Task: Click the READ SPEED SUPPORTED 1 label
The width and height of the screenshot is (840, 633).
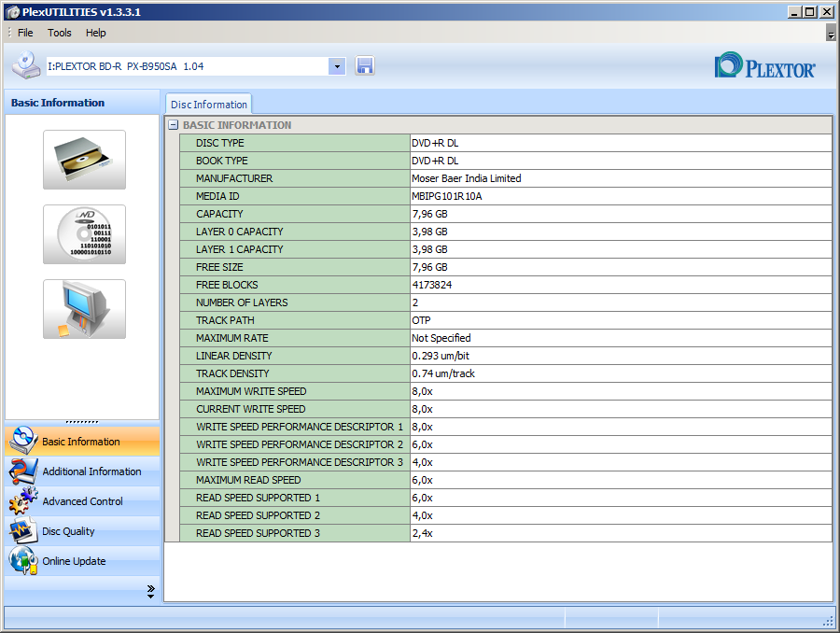Action: pos(258,498)
